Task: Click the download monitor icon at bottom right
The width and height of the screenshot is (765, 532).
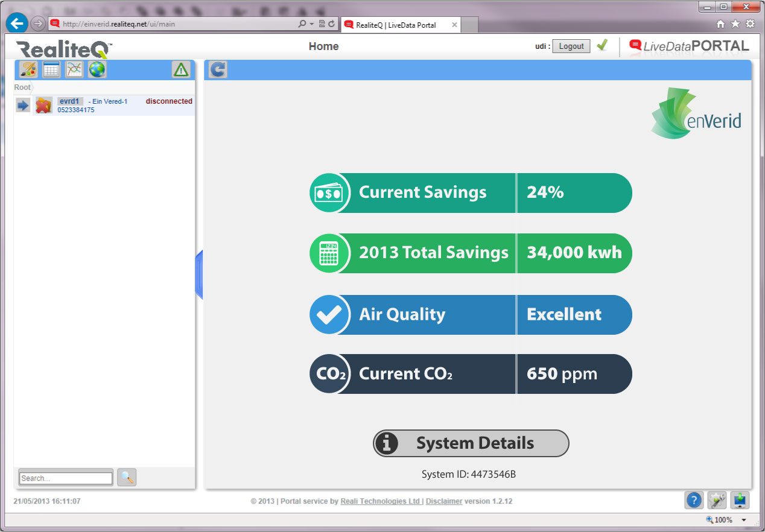Action: 740,500
